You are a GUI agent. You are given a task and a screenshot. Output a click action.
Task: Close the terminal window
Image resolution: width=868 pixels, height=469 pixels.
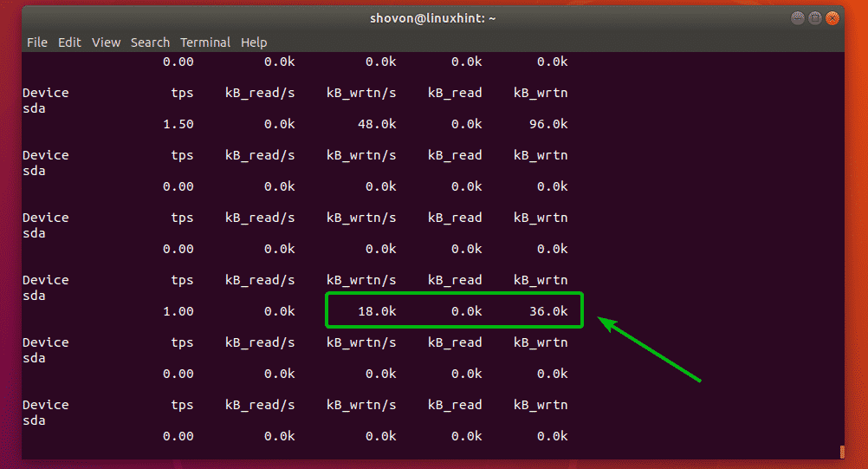[832, 18]
